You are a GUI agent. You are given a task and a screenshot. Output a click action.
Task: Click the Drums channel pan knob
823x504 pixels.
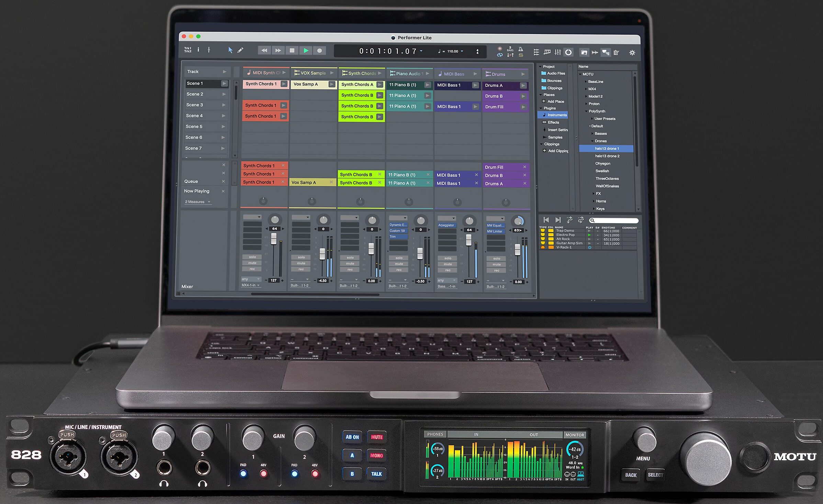click(x=518, y=221)
